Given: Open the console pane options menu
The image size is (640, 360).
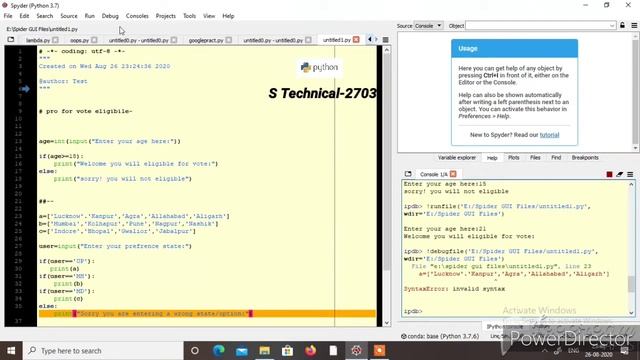Looking at the screenshot, I should [630, 174].
